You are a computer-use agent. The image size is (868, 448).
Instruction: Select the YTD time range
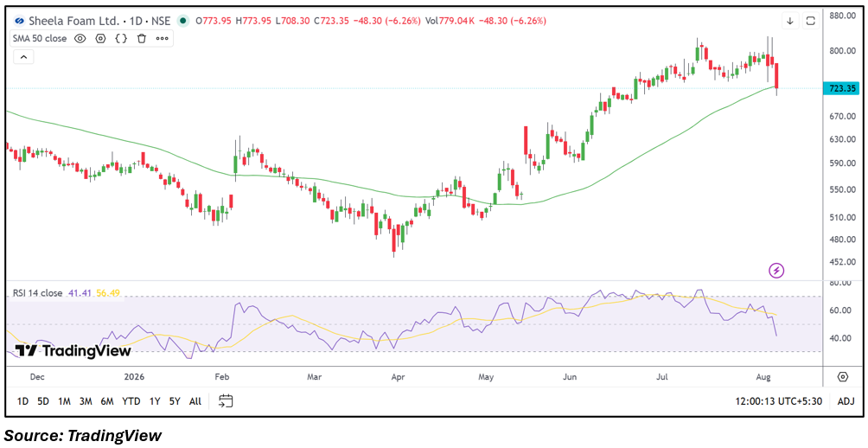[x=131, y=401]
